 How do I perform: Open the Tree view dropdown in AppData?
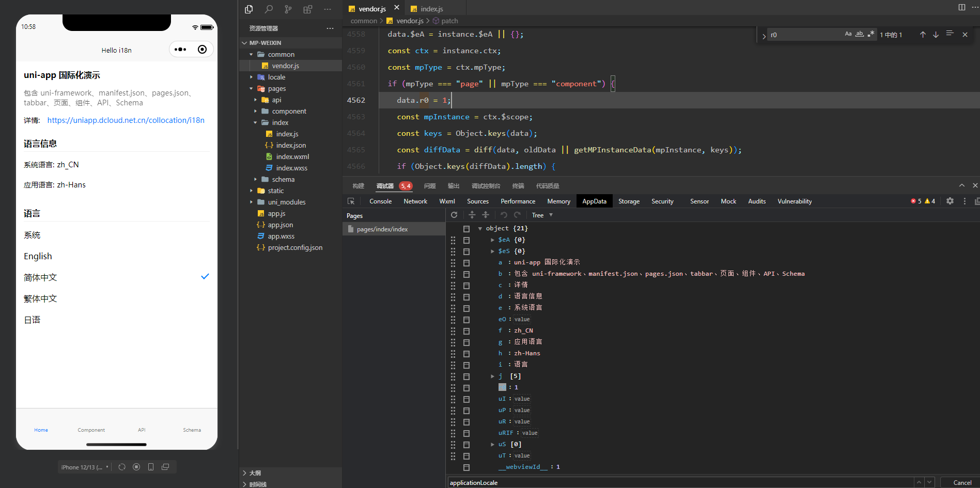[x=541, y=215]
